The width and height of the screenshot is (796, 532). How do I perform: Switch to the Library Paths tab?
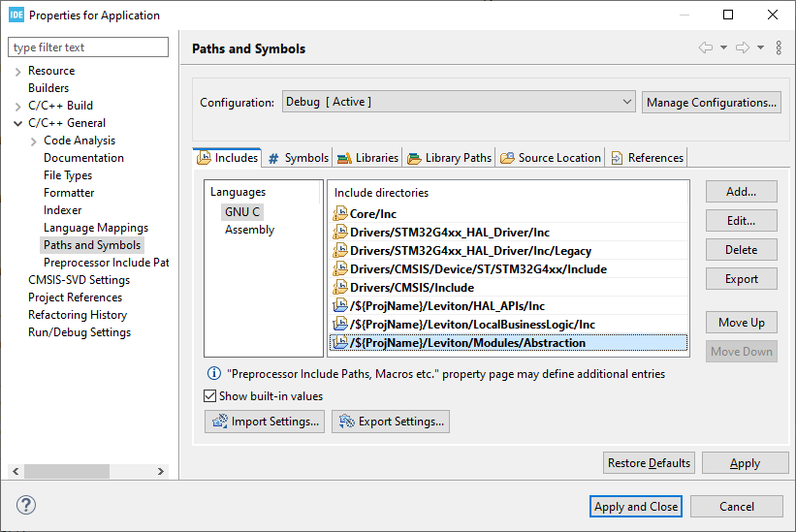[450, 158]
